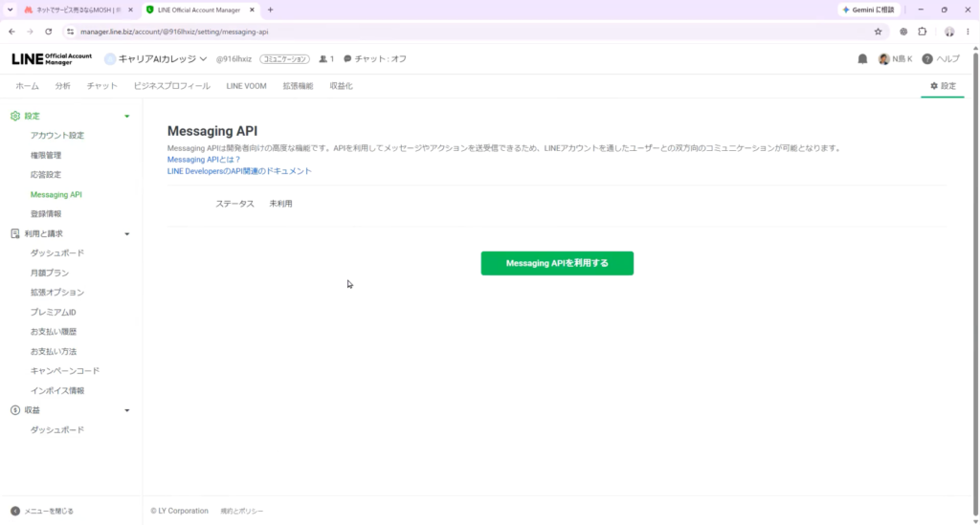Open キャンペーンコード in the sidebar
980x525 pixels.
pyautogui.click(x=65, y=371)
